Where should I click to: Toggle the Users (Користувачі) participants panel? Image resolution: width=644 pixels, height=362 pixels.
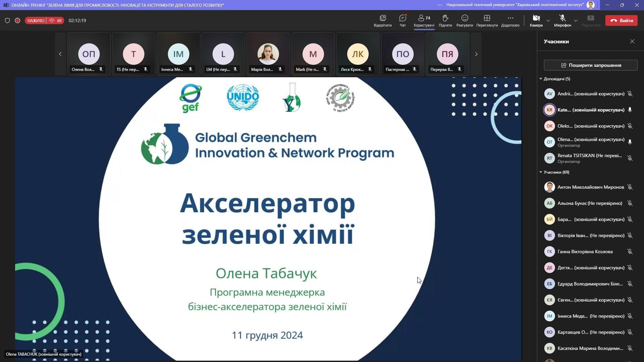click(x=424, y=18)
